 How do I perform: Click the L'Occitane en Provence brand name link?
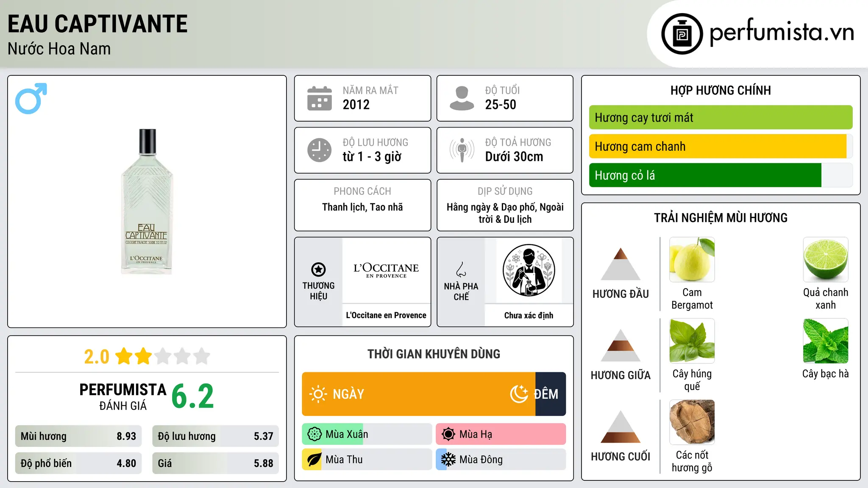pos(386,315)
